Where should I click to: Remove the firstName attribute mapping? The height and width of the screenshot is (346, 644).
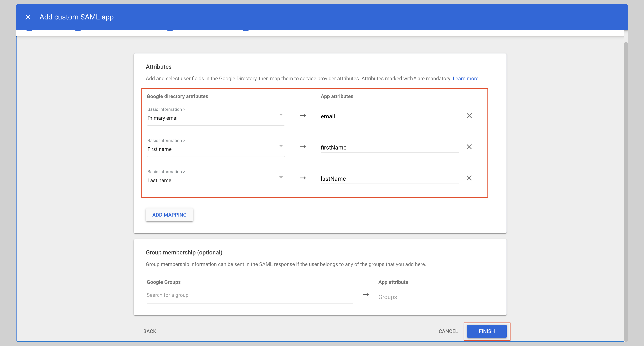(x=469, y=147)
